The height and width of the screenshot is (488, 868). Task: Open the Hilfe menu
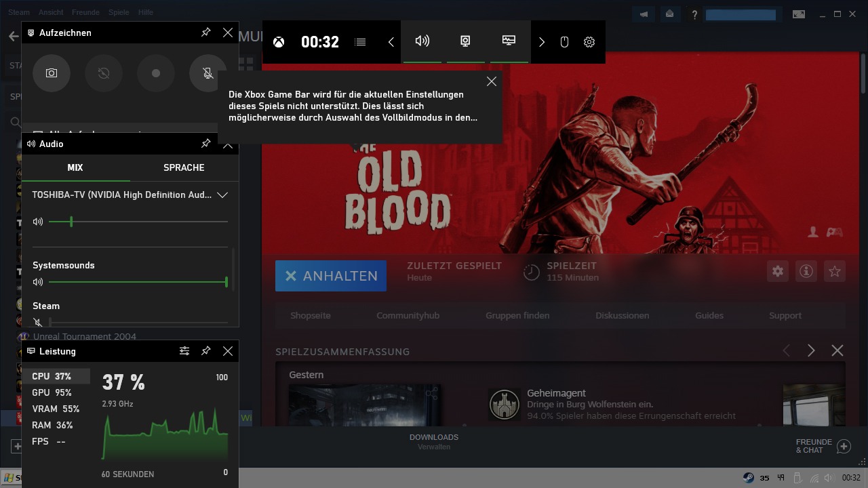(145, 12)
